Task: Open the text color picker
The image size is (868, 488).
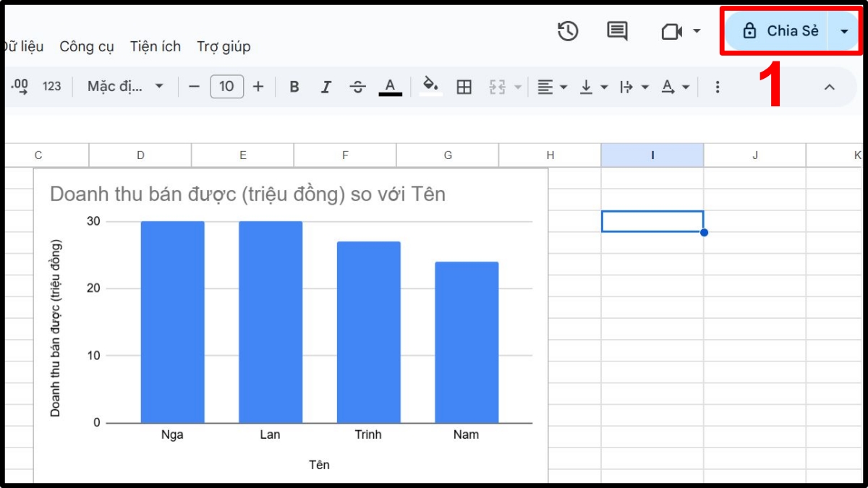Action: [390, 86]
